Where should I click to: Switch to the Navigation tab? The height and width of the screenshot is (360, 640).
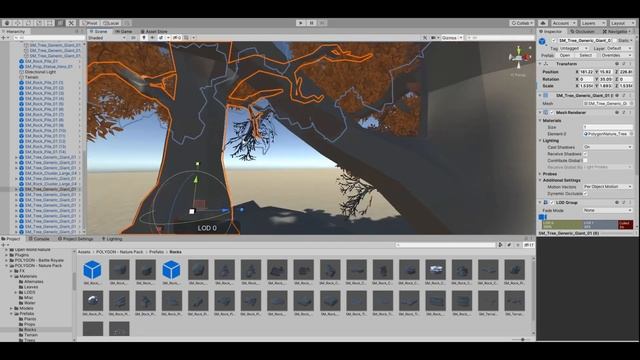(x=616, y=31)
